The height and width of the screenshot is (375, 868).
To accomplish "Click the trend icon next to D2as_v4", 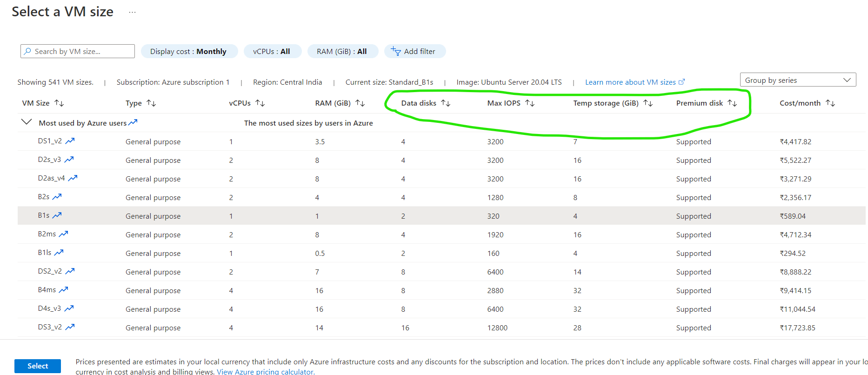I will tap(73, 178).
